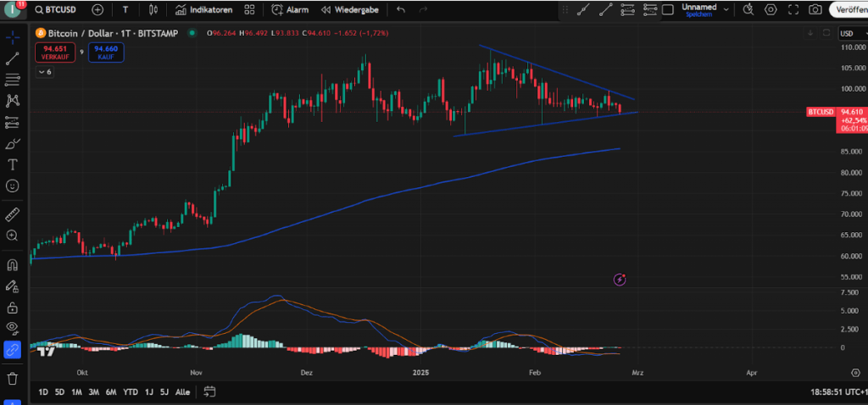Select the Alle time range
The image size is (868, 405).
click(x=183, y=391)
